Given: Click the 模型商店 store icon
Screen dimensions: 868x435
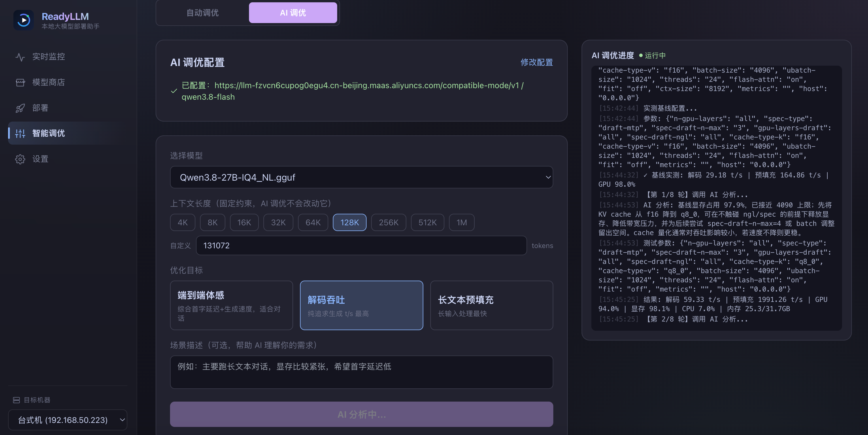Looking at the screenshot, I should [x=20, y=83].
